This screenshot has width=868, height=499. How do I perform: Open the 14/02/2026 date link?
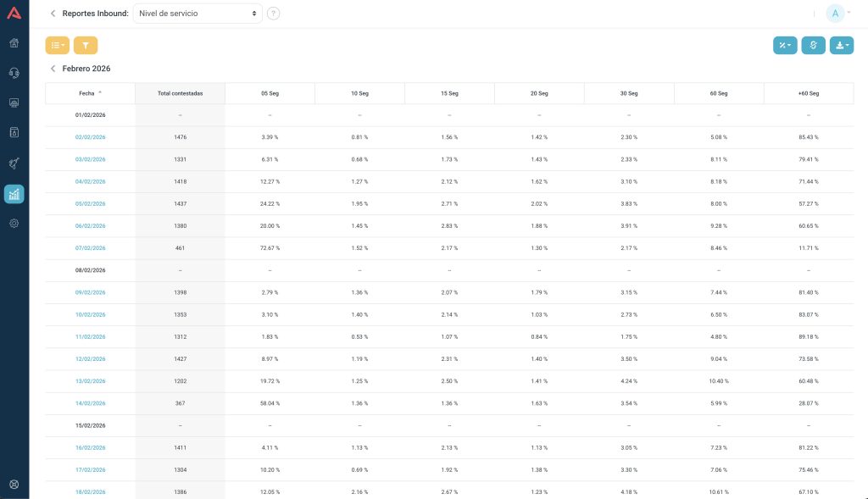(x=90, y=403)
